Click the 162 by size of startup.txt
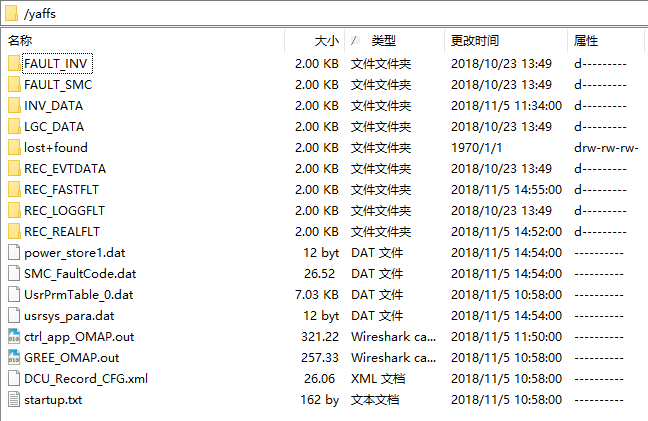This screenshot has height=421, width=648. (x=319, y=400)
